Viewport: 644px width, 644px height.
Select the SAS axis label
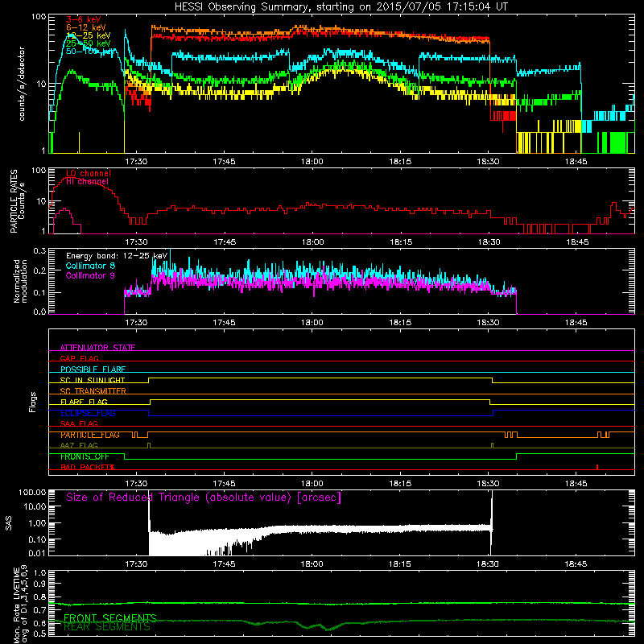pyautogui.click(x=8, y=522)
